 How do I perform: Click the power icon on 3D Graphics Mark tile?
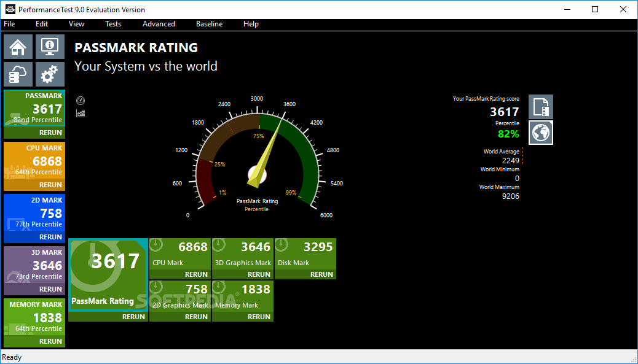click(x=219, y=245)
